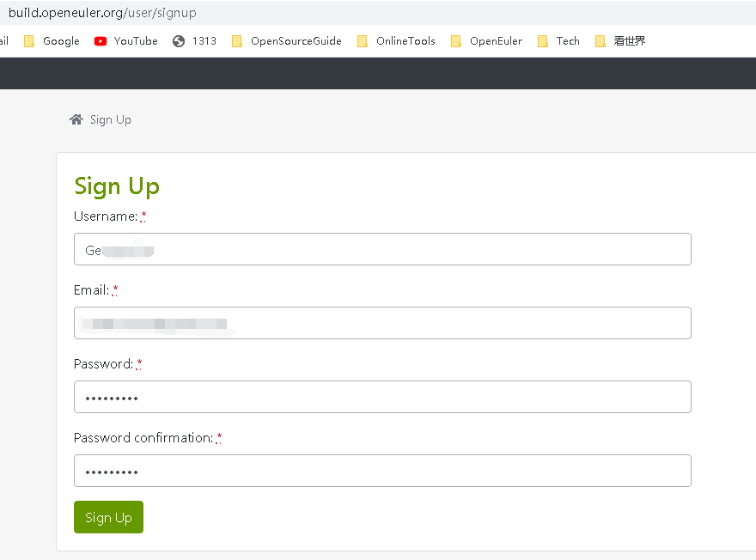The width and height of the screenshot is (756, 560).
Task: Open the Google bookmark folder
Action: tap(52, 41)
